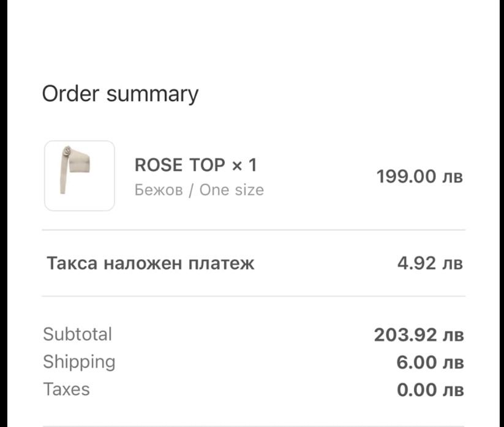The image size is (504, 427).
Task: Click the 0.00 лв taxes amount
Action: 431,390
